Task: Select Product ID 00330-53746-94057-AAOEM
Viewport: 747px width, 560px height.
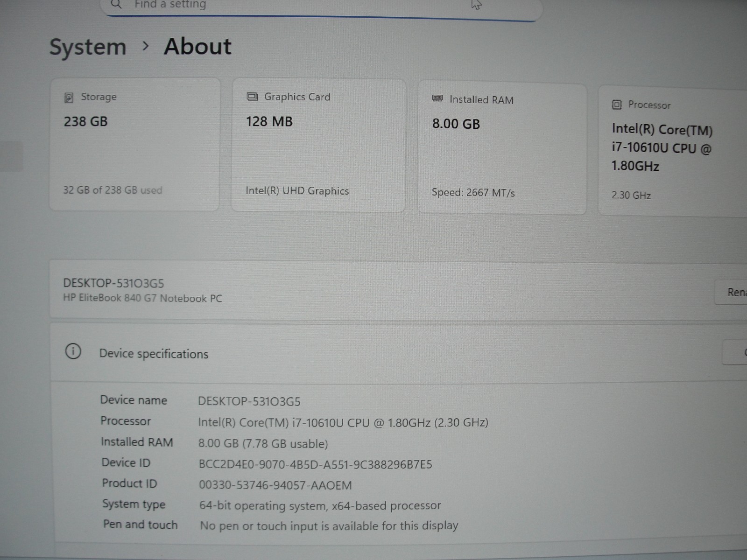Action: (275, 485)
